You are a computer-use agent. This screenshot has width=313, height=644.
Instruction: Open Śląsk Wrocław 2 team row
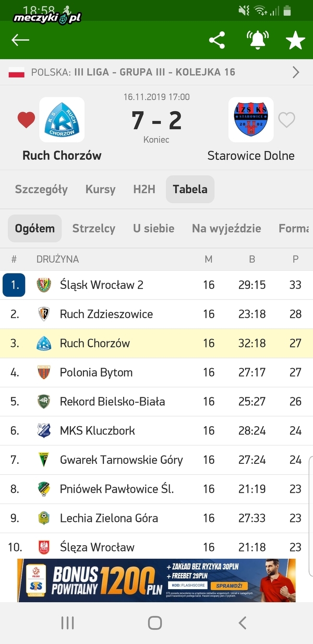(x=156, y=285)
